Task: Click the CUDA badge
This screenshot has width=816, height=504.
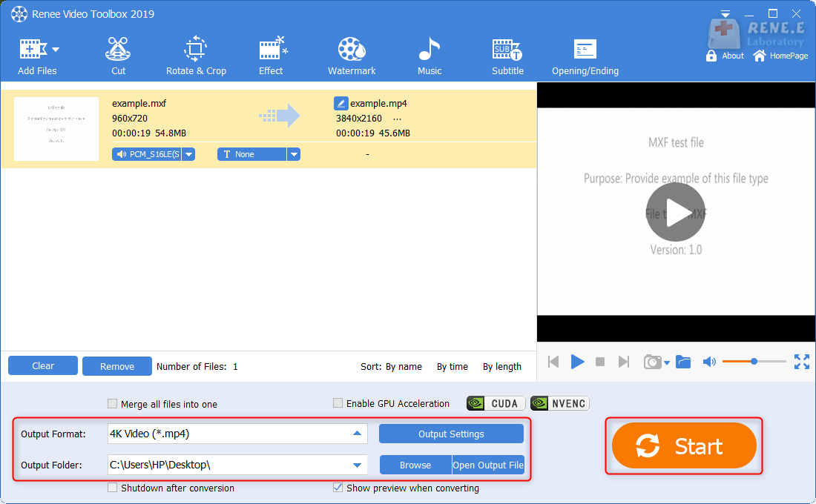Action: (x=496, y=403)
